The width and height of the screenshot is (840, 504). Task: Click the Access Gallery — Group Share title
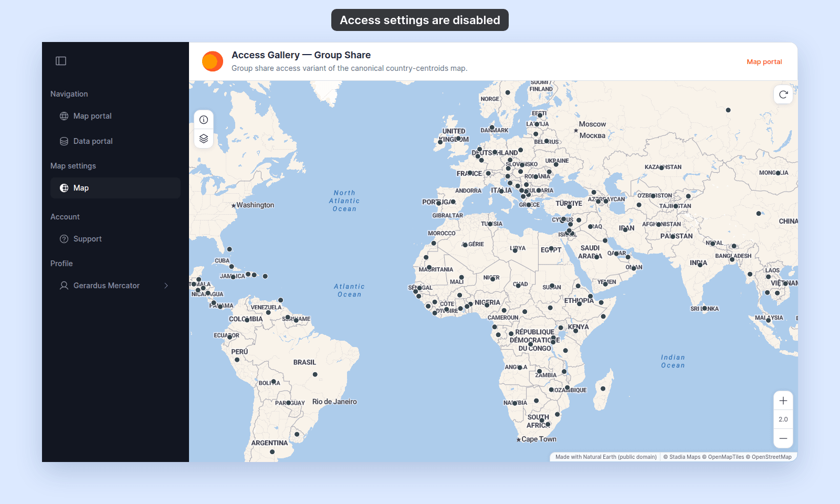(301, 55)
